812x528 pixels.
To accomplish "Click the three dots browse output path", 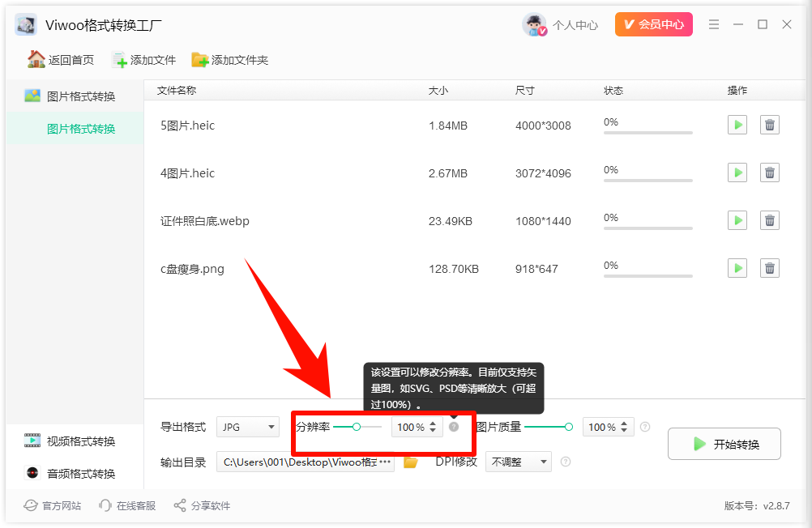I will [385, 462].
